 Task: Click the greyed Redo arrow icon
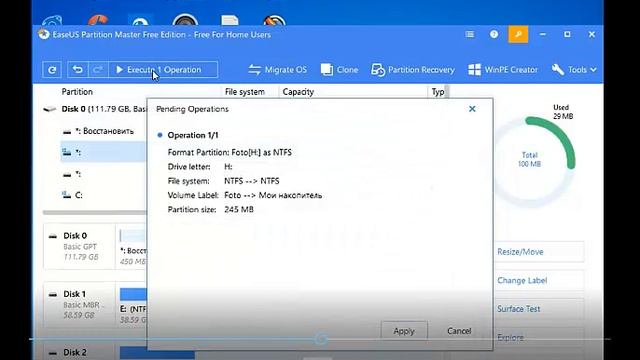point(98,70)
